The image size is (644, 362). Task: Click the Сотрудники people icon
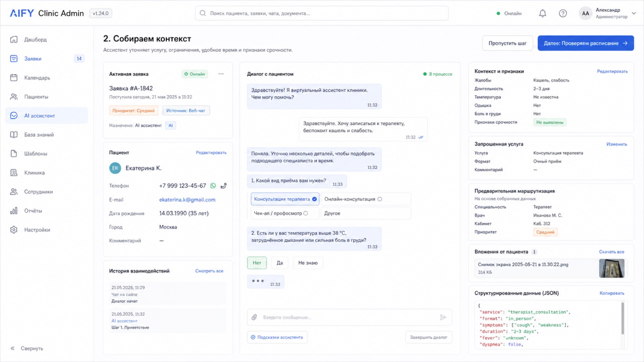14,192
